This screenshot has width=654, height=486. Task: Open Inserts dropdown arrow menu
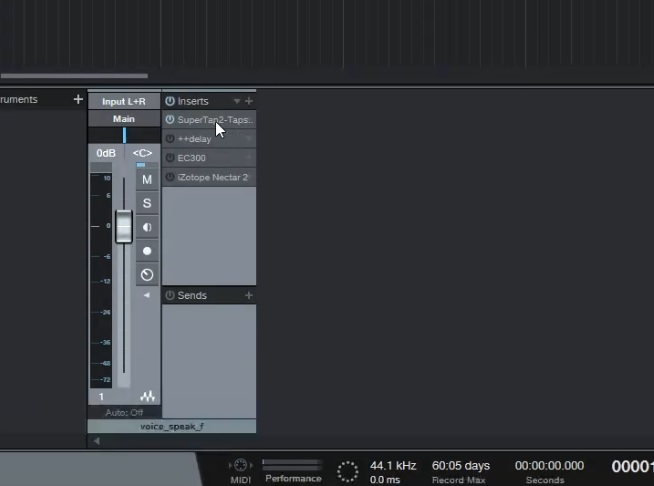tap(237, 101)
